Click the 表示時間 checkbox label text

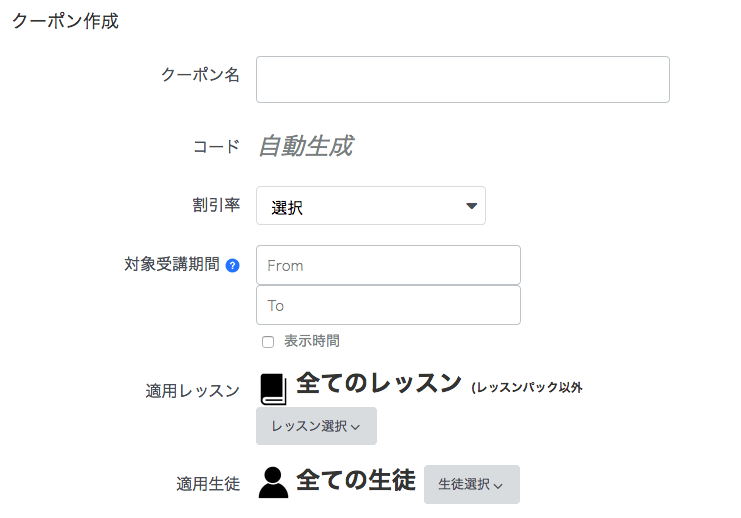(x=312, y=341)
